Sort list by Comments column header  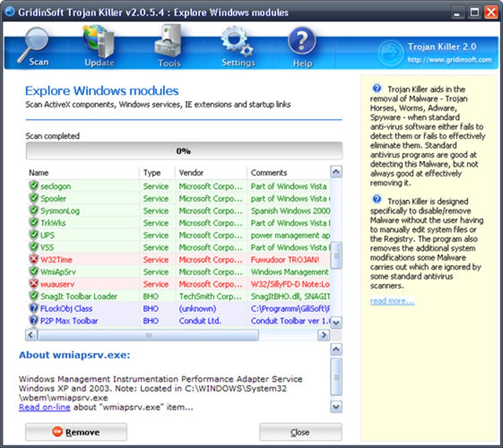pos(288,172)
